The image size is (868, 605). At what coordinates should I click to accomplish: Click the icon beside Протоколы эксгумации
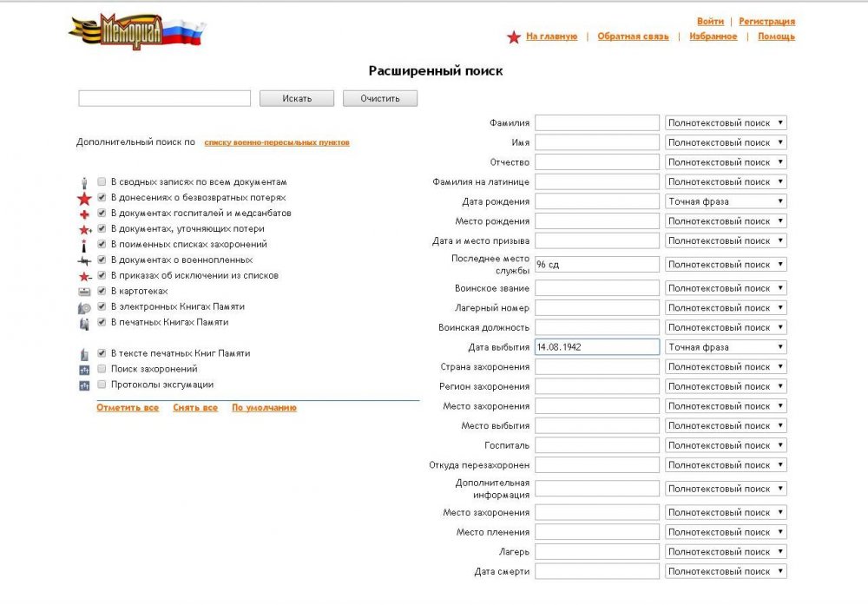[84, 385]
